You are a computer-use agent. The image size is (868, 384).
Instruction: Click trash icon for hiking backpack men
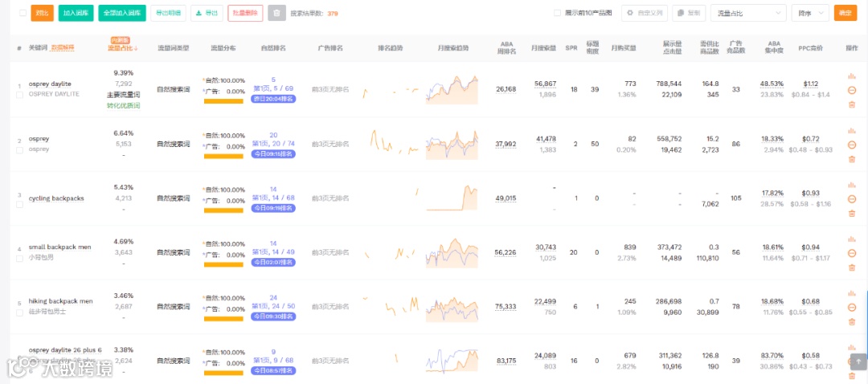click(x=851, y=322)
